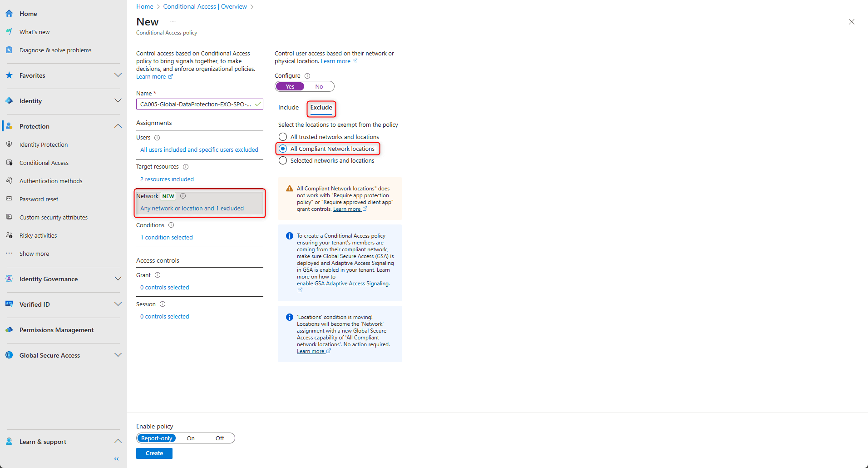Click the Identity Governance icon
This screenshot has height=468, width=868.
pyautogui.click(x=9, y=279)
